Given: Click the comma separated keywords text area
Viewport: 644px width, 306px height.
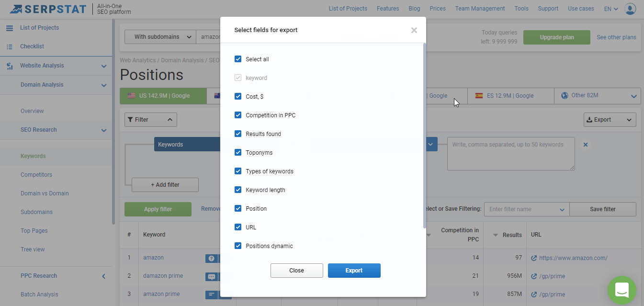Looking at the screenshot, I should (511, 154).
